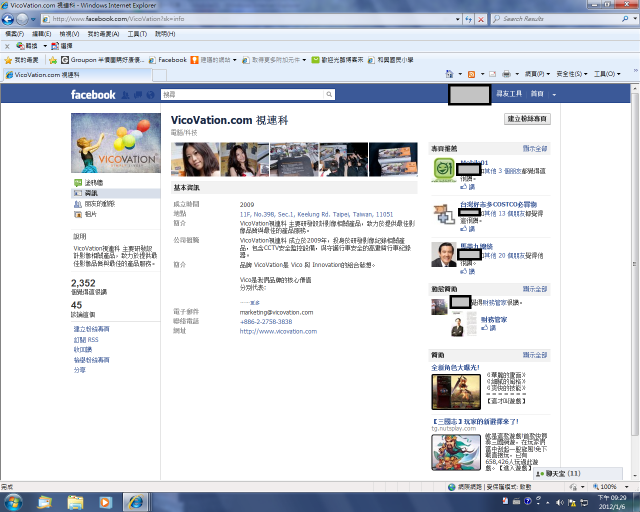This screenshot has height=512, width=640.
Task: Click the new tab button next to tab
Action: [160, 75]
